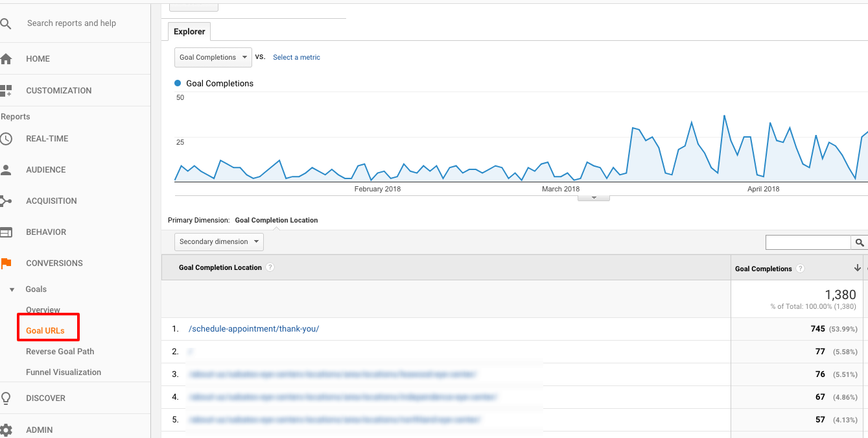Open the Secondary dimension dropdown
The height and width of the screenshot is (438, 868).
pyautogui.click(x=219, y=242)
